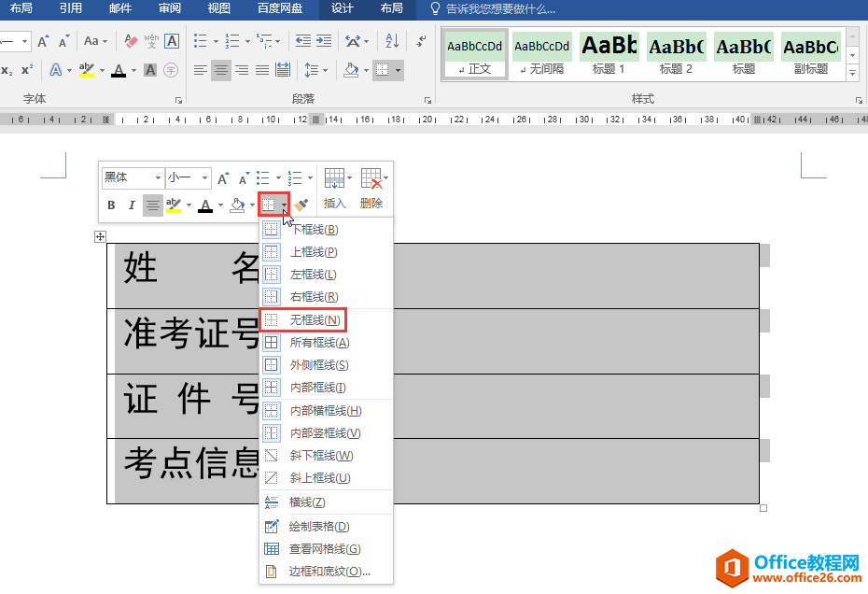868x594 pixels.
Task: Open the 视图 ribbon tab
Action: click(218, 8)
